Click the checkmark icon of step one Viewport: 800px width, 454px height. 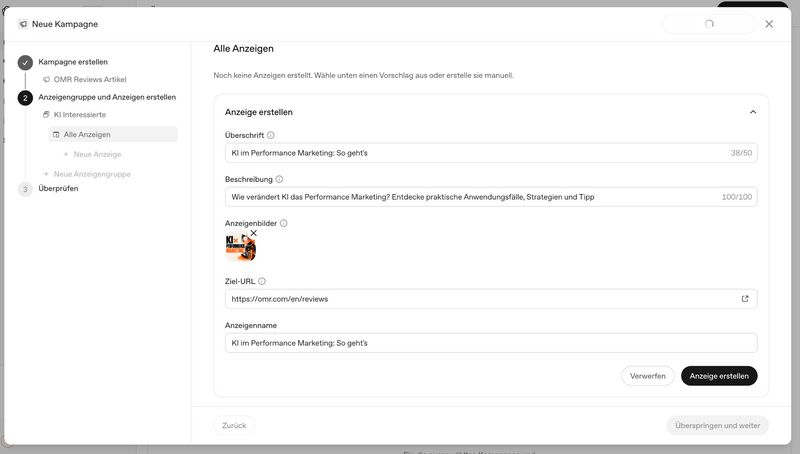pyautogui.click(x=25, y=62)
